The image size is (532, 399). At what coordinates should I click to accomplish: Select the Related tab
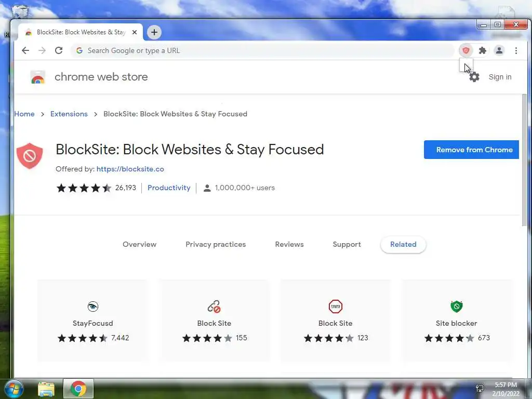[x=403, y=244]
